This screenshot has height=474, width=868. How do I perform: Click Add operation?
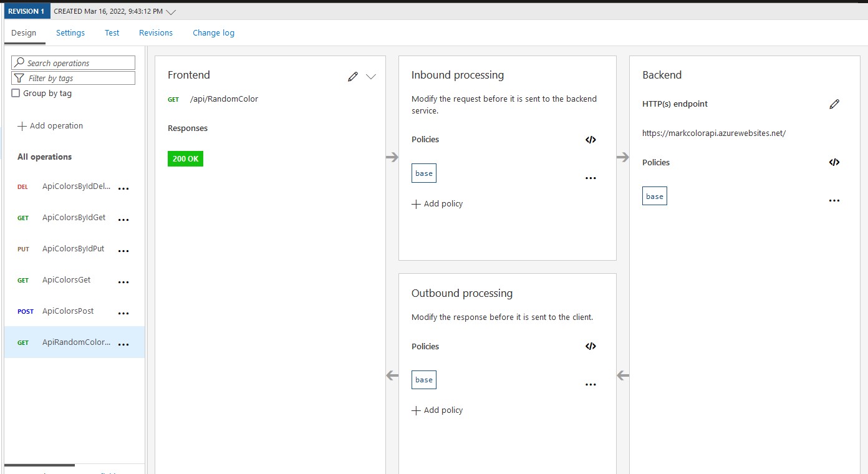50,126
